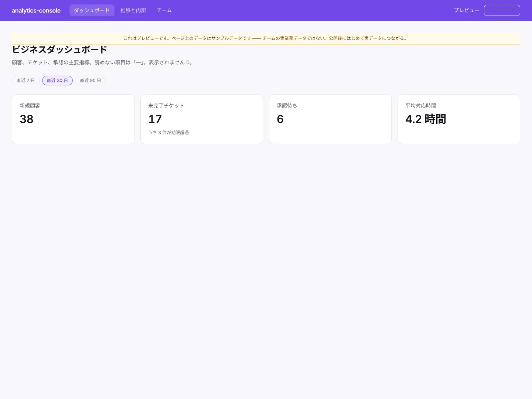Click the プレビュー label in the header
The height and width of the screenshot is (399, 532).
point(466,10)
